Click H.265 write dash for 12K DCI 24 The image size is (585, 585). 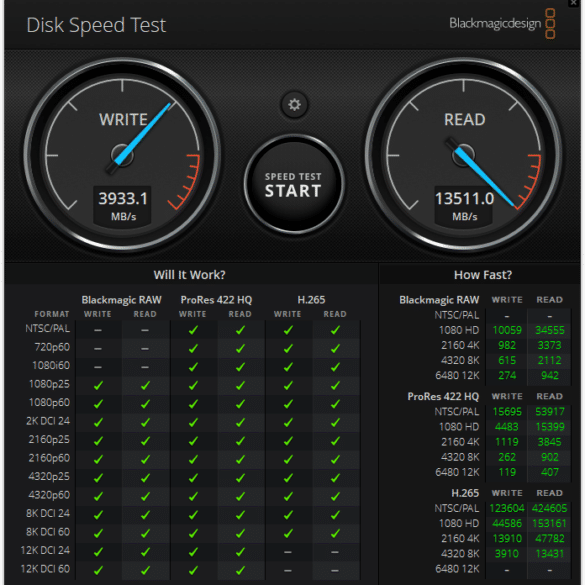(x=288, y=552)
